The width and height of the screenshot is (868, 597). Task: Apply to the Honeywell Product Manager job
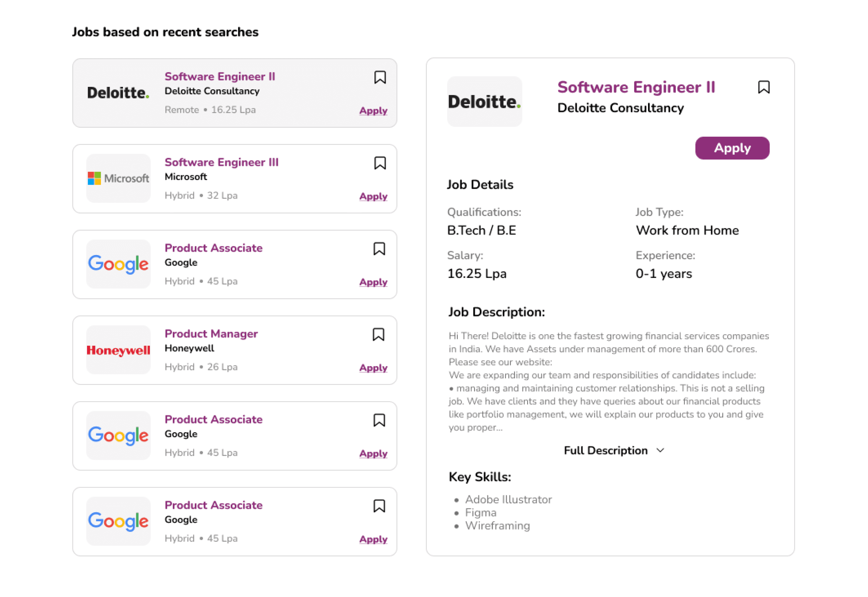click(373, 368)
